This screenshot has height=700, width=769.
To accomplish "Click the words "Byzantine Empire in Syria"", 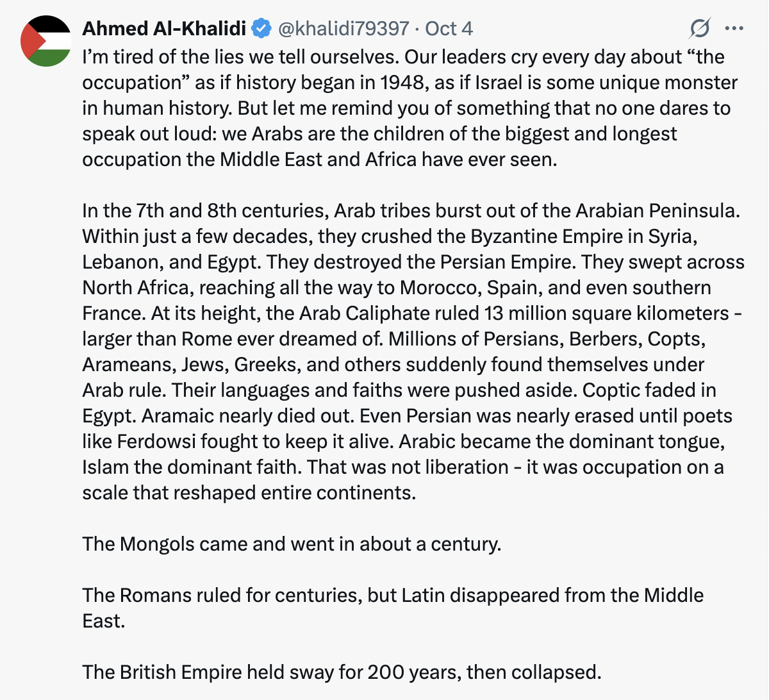I will click(583, 236).
